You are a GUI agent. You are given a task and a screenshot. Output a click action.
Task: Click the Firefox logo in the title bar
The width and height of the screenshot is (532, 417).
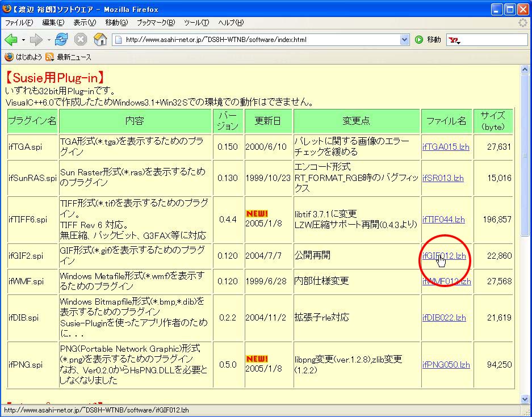6,9
